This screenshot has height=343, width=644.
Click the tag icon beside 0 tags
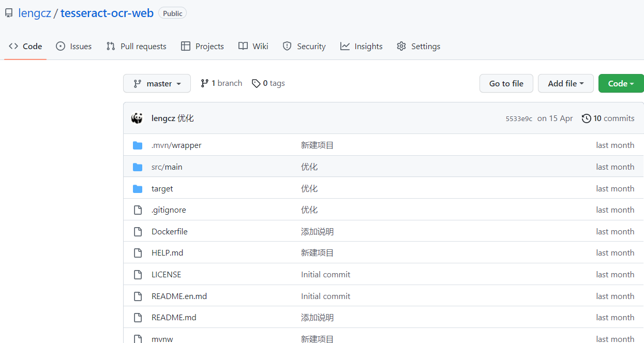(x=256, y=83)
